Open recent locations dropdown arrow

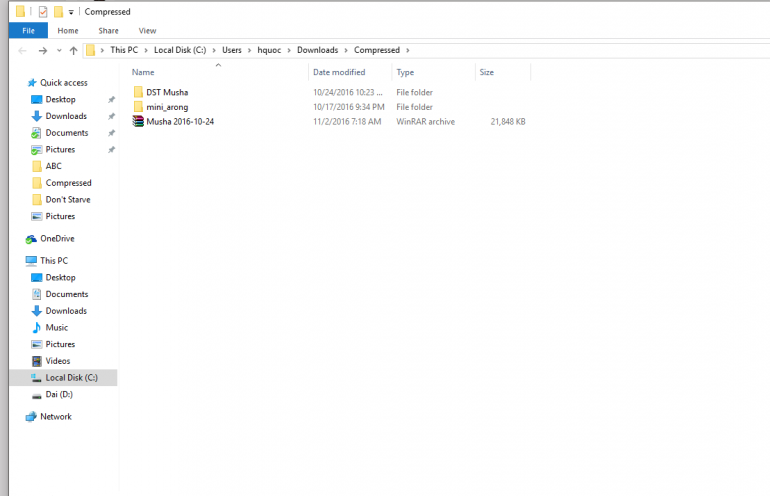click(x=59, y=50)
